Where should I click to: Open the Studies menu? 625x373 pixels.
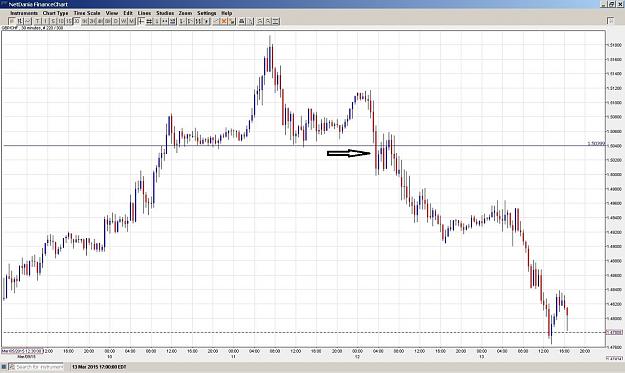(165, 13)
